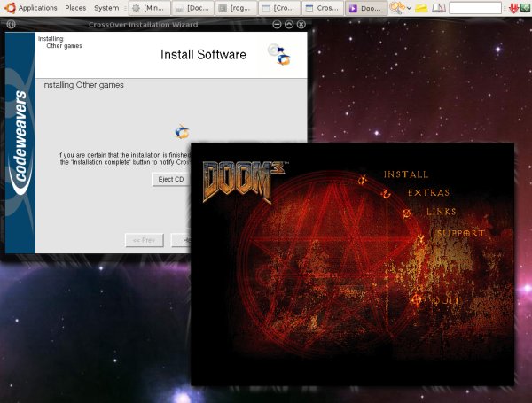
Task: Select LINKS in Doom 3 menu
Action: click(x=442, y=212)
